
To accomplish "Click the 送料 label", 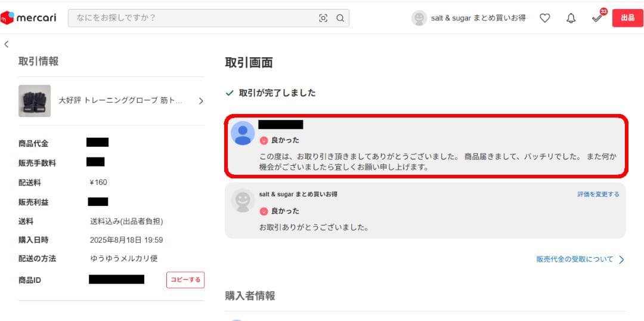I will point(26,221).
